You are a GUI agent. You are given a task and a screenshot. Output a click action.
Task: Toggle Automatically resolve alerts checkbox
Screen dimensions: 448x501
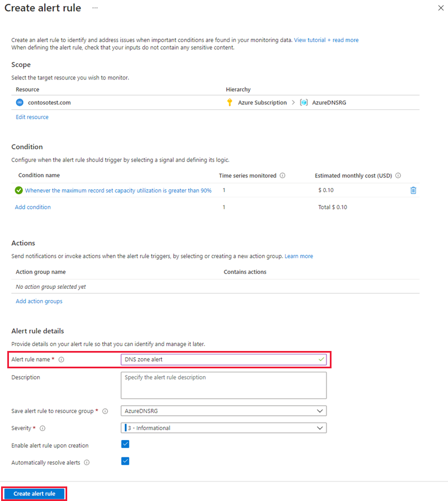125,461
